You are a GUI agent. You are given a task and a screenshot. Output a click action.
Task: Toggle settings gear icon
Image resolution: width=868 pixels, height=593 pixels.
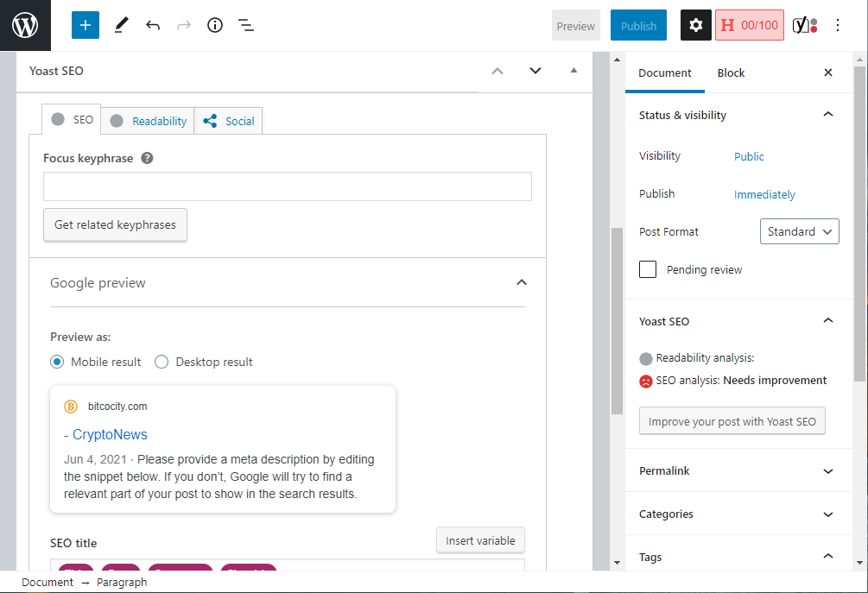tap(696, 25)
